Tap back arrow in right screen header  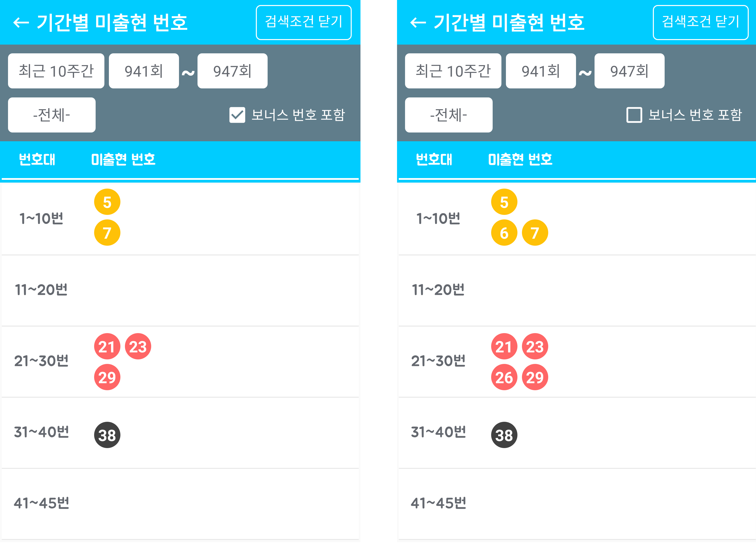point(418,23)
